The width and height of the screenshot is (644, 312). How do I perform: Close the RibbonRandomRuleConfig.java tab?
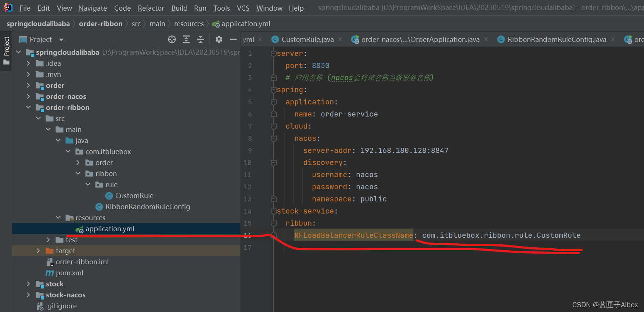[x=613, y=39]
